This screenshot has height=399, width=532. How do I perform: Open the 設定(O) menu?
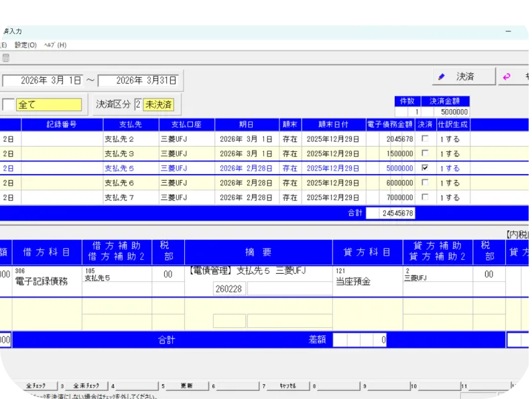click(25, 45)
